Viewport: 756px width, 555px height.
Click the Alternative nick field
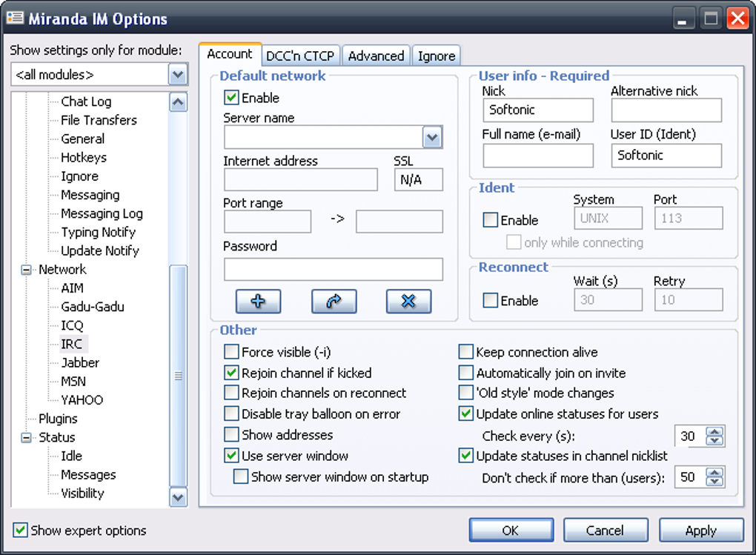click(666, 110)
